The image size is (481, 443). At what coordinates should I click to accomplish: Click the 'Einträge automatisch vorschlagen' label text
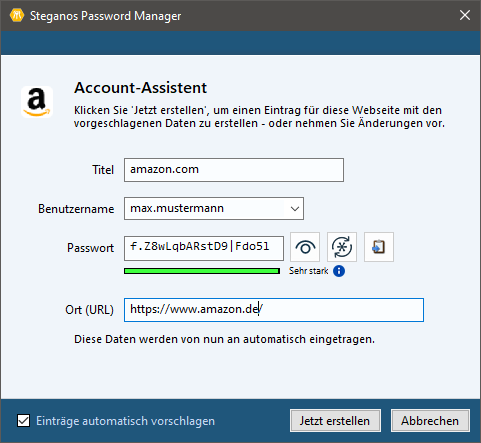[x=125, y=421]
